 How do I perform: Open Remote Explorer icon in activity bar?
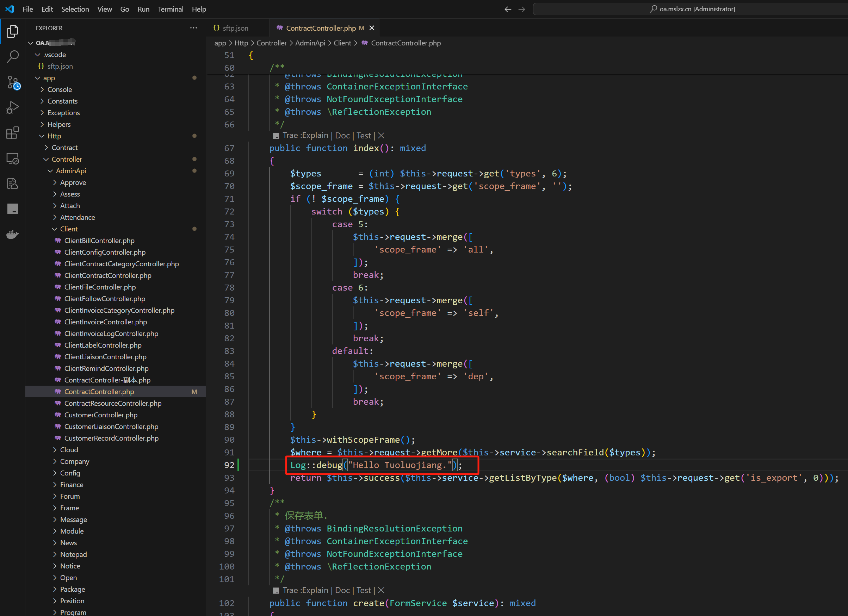coord(12,158)
